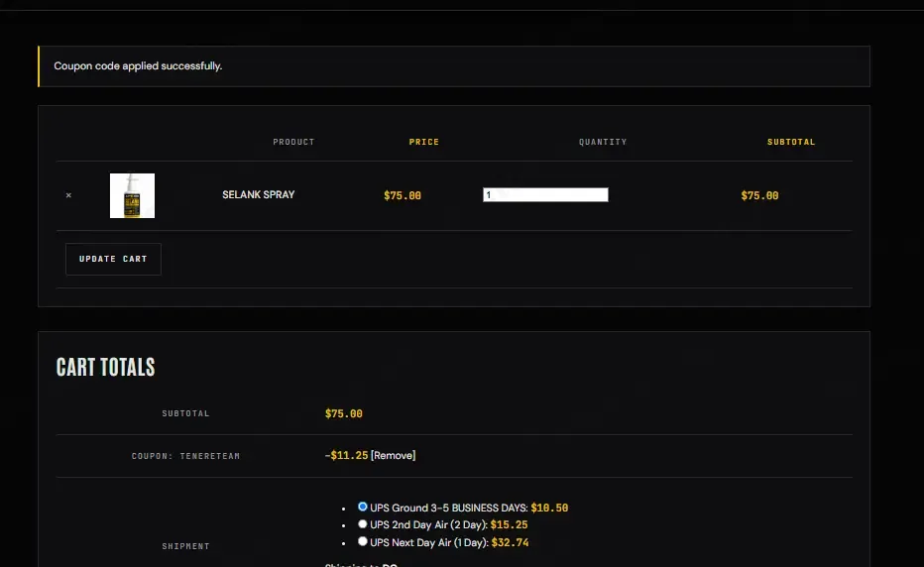Pick the UPS Next Day Air radio button

[x=363, y=541]
